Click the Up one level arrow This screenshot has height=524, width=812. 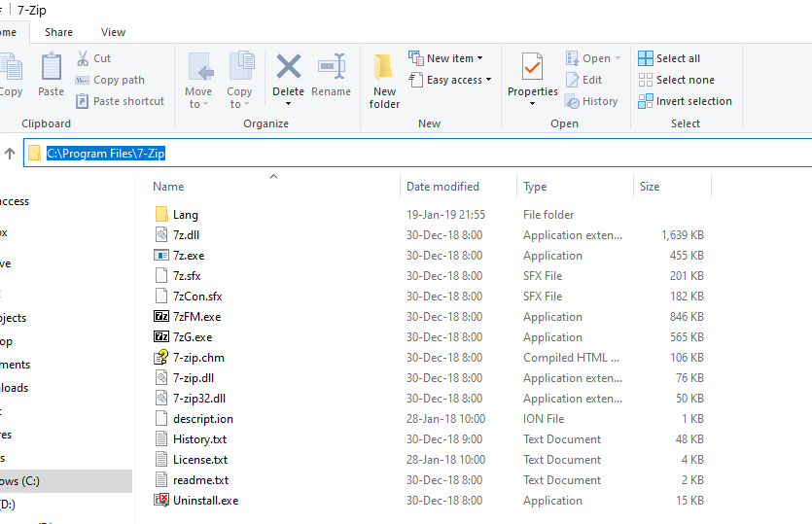coord(10,154)
